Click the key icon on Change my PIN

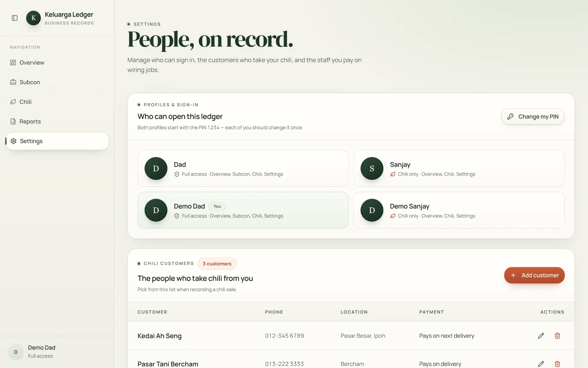tap(510, 117)
